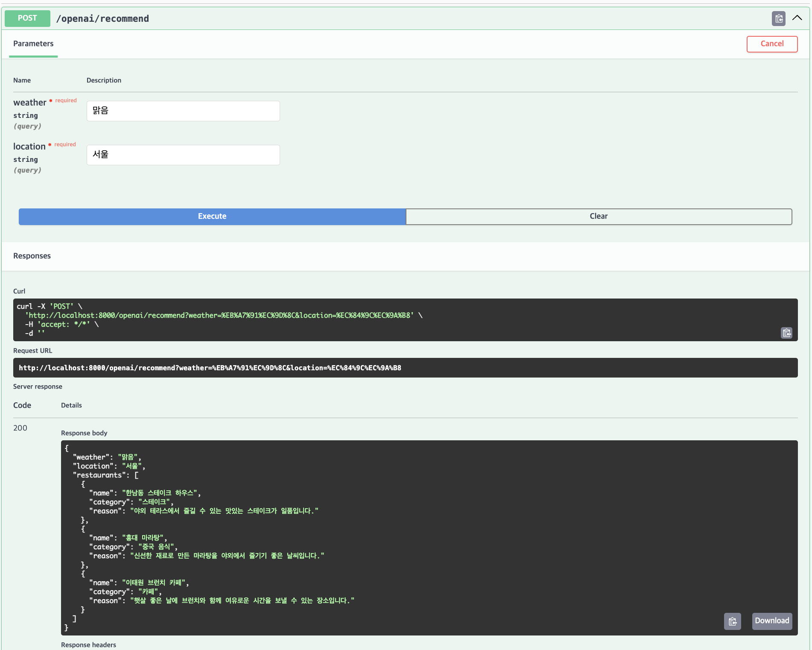812x650 pixels.
Task: Click the weather parameter name label
Action: (29, 102)
